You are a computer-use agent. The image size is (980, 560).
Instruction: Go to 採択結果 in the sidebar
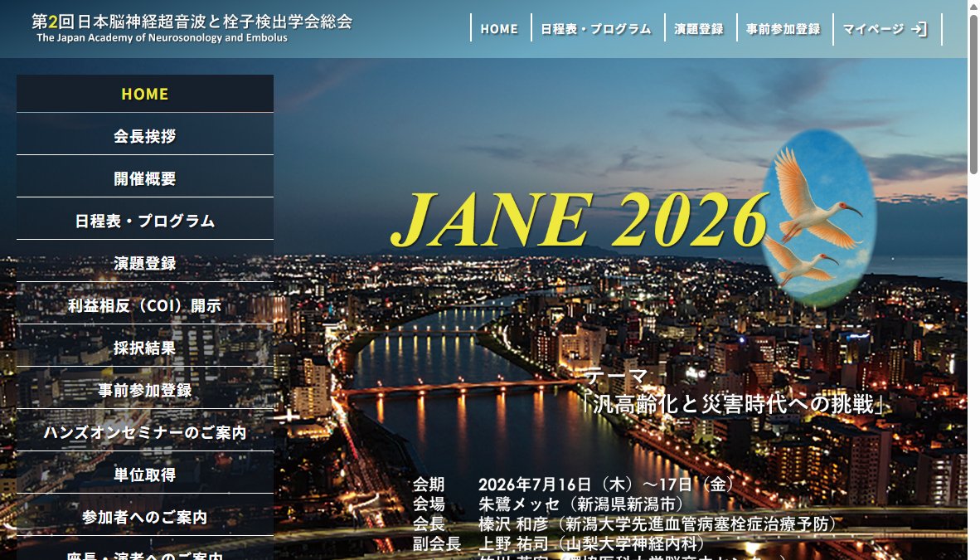pyautogui.click(x=145, y=348)
